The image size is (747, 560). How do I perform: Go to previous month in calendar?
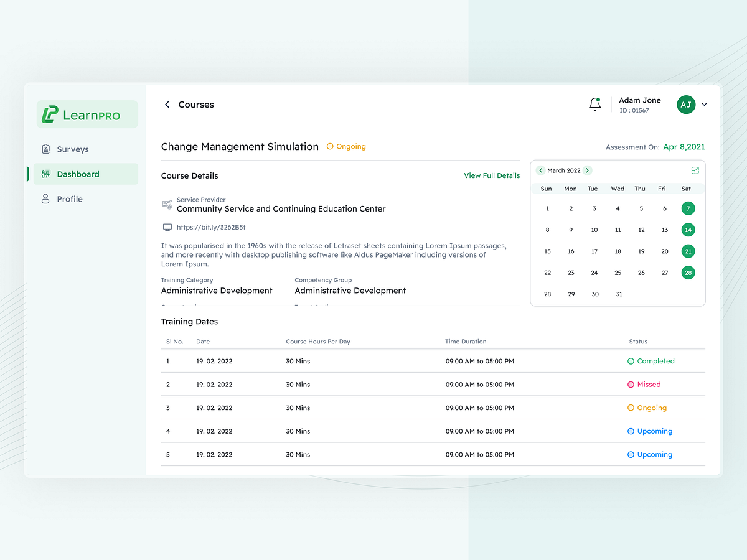[x=540, y=170]
